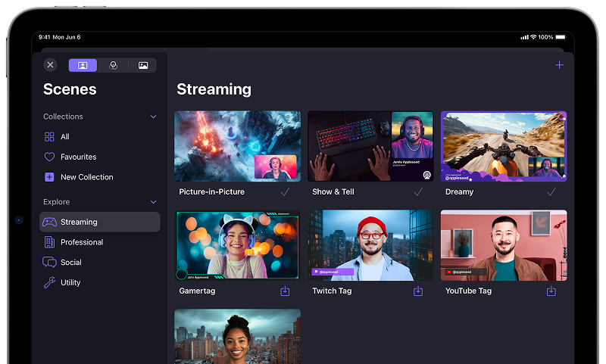Download the Twitch Tag scene
The width and height of the screenshot is (606, 364).
point(418,291)
